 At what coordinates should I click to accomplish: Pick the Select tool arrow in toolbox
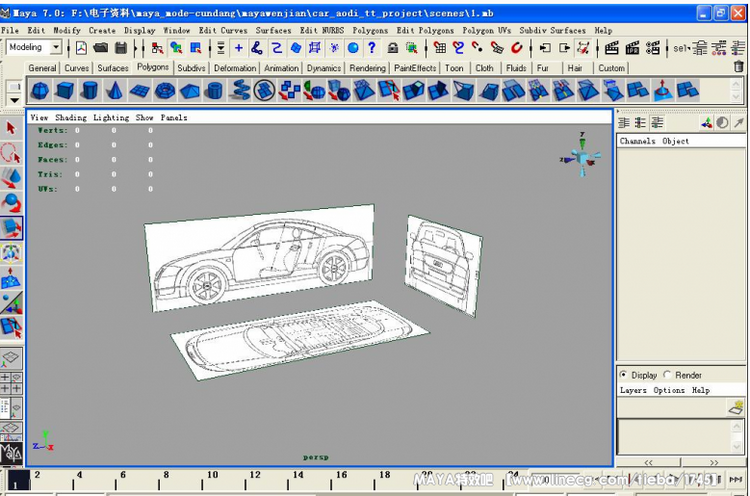[x=11, y=129]
